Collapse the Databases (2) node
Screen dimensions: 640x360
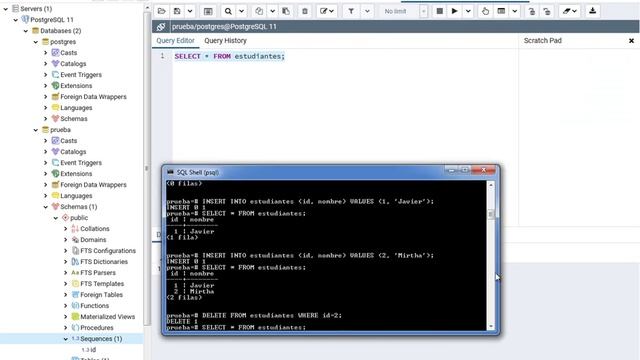tap(26, 31)
